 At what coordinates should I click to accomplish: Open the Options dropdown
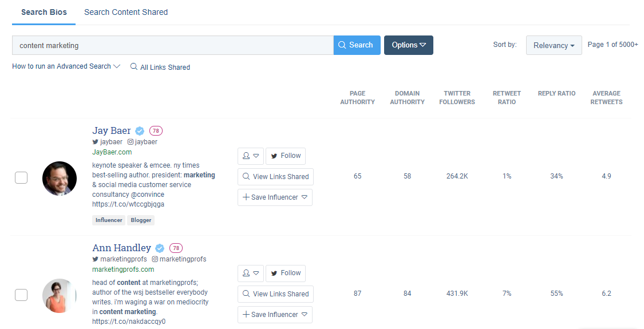click(x=408, y=45)
